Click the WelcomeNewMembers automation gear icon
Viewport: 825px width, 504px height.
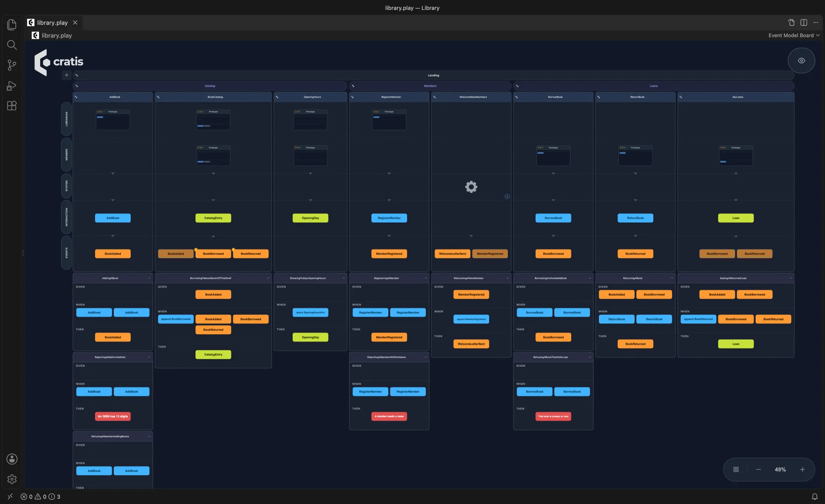pyautogui.click(x=471, y=187)
